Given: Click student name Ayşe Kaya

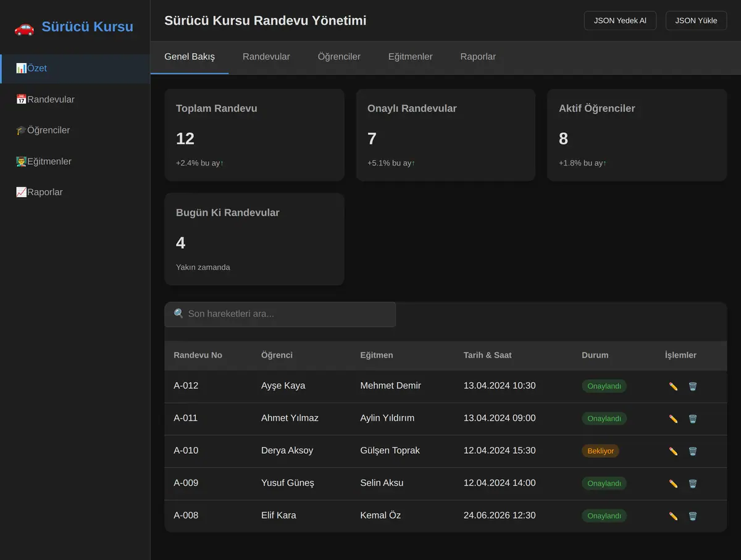Looking at the screenshot, I should (x=283, y=386).
